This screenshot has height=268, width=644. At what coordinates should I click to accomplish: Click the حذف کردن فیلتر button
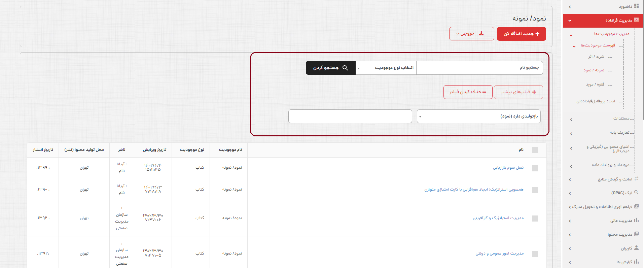pos(468,92)
